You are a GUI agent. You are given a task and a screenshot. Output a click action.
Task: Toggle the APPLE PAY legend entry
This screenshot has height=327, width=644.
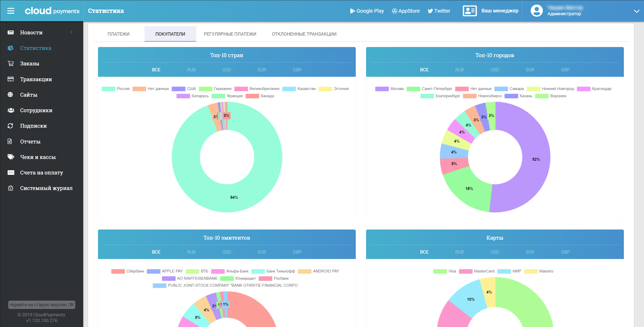[x=165, y=271]
